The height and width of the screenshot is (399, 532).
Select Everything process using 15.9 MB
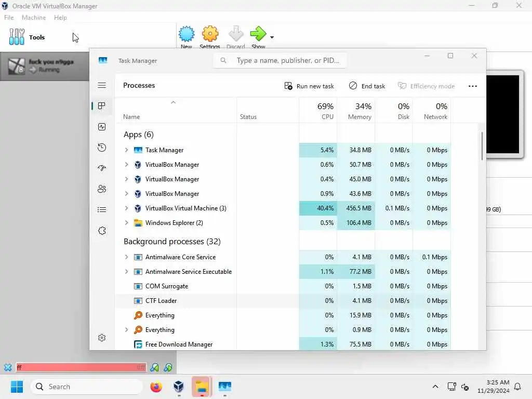pos(283,315)
